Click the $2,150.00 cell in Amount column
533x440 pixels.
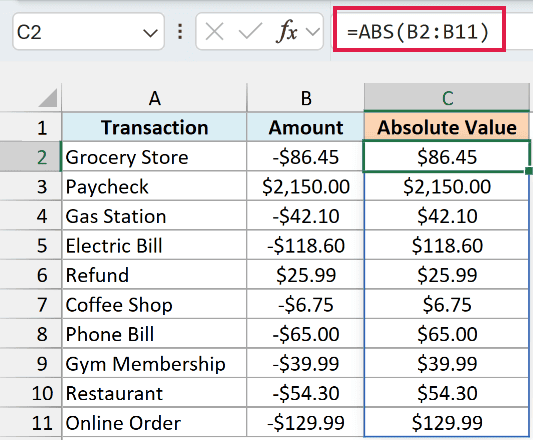pos(306,187)
